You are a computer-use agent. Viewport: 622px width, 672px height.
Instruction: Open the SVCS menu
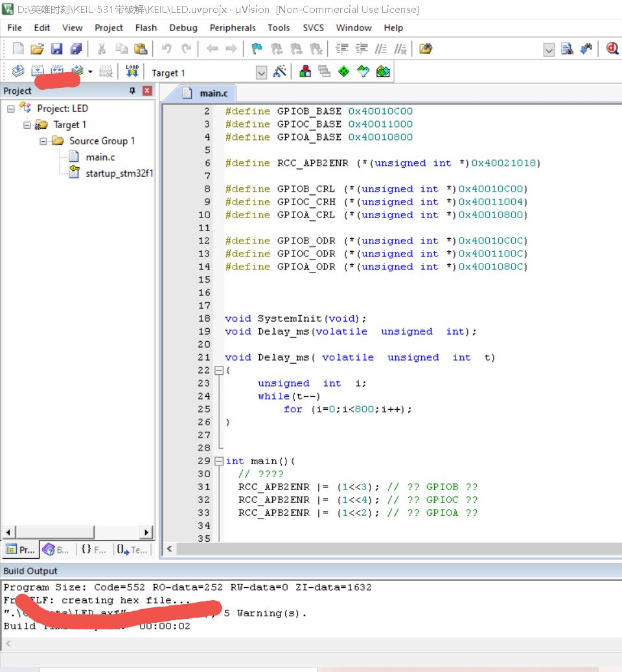pos(313,28)
